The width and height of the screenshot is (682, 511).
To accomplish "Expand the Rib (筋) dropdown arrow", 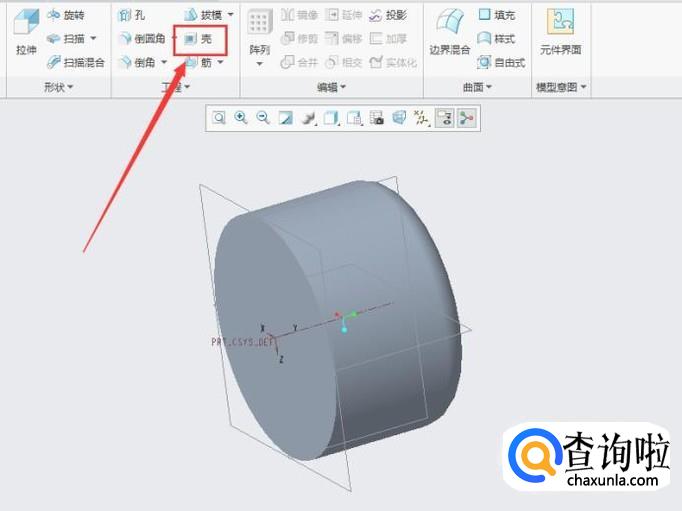I will tap(221, 63).
